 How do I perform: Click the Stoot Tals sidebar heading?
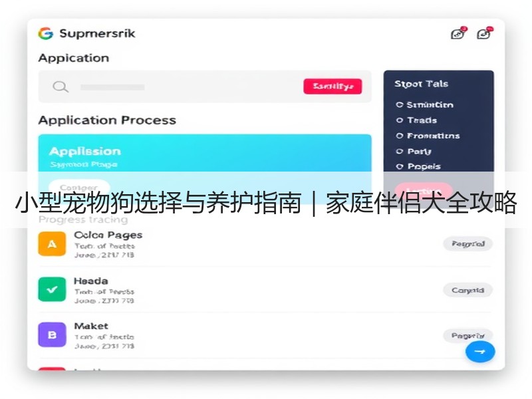tap(421, 84)
